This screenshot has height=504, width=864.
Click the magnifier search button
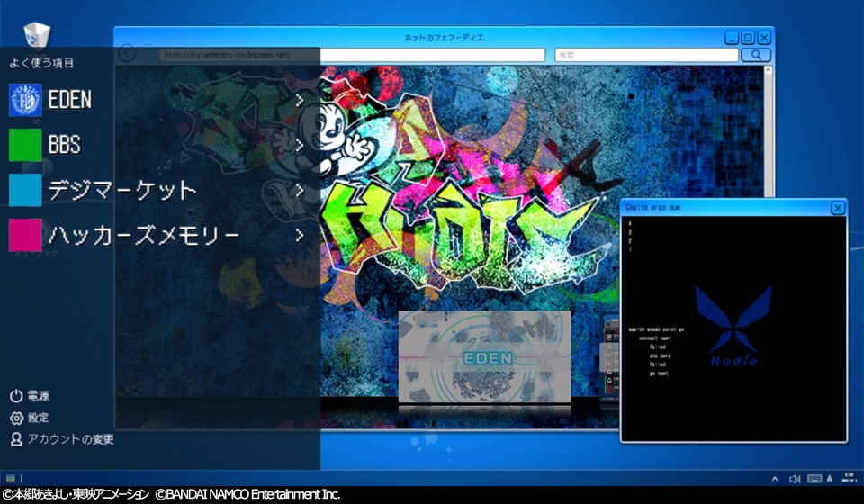(756, 55)
